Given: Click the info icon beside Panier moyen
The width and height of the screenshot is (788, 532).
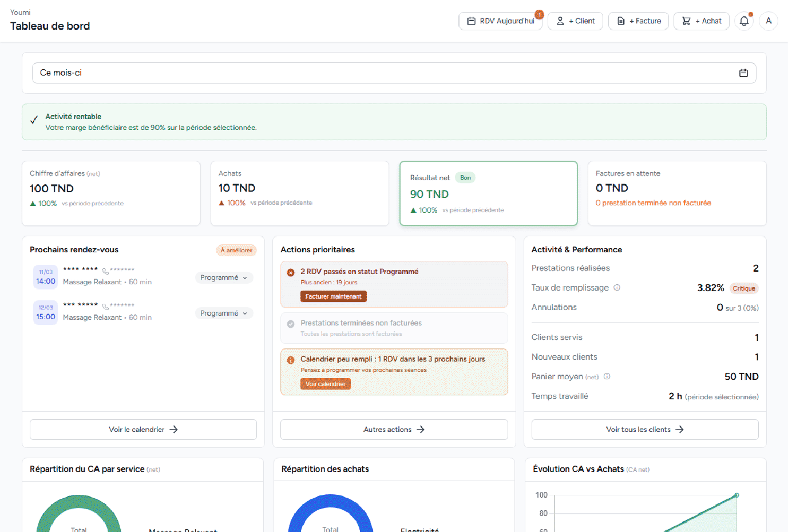Looking at the screenshot, I should tap(606, 376).
